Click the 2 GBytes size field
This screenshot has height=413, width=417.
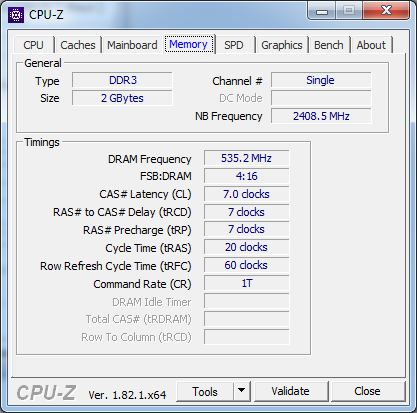pos(122,98)
